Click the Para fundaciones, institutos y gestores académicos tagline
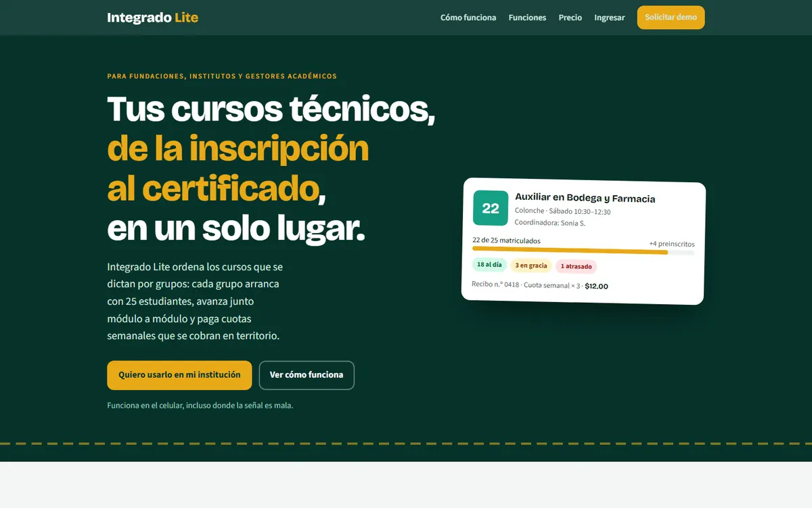 coord(222,77)
